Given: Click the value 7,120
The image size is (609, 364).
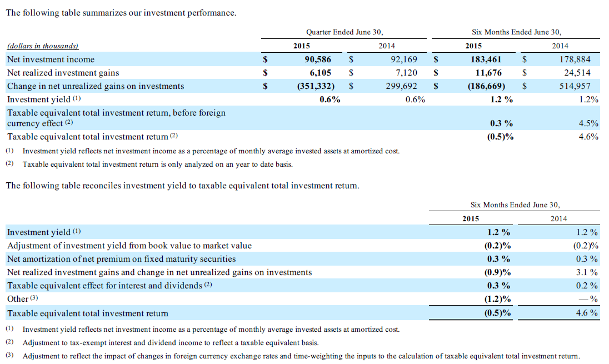Looking at the screenshot, I should [x=406, y=73].
